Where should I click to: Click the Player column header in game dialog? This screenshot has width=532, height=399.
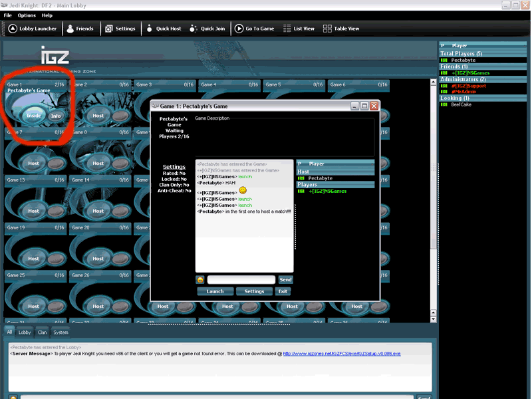pyautogui.click(x=336, y=164)
